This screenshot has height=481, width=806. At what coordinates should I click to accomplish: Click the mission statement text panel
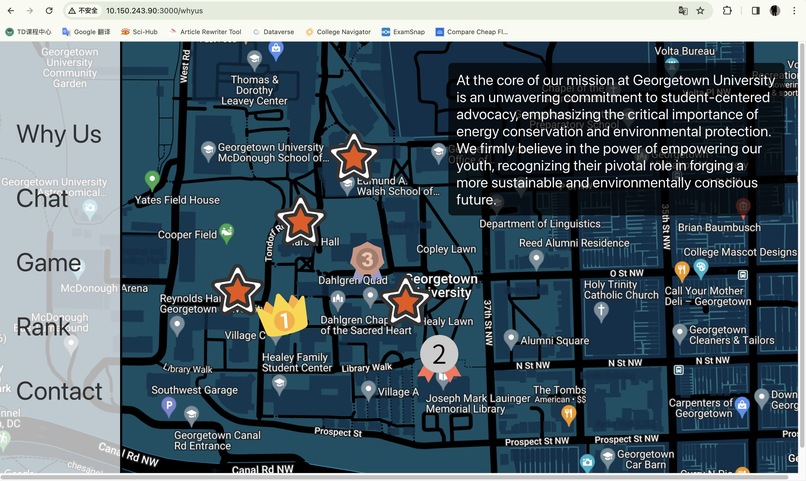[616, 140]
